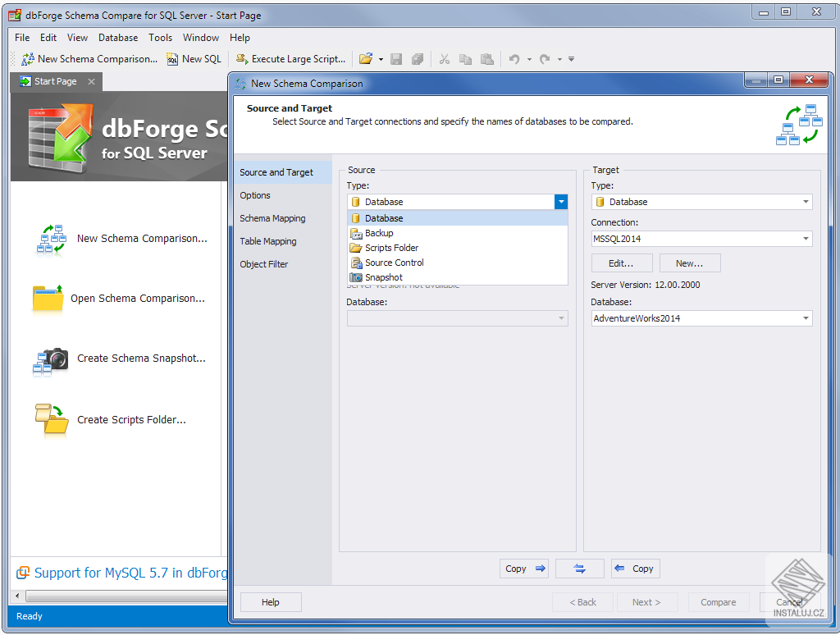Collapse the Source Type dropdown

tap(561, 202)
